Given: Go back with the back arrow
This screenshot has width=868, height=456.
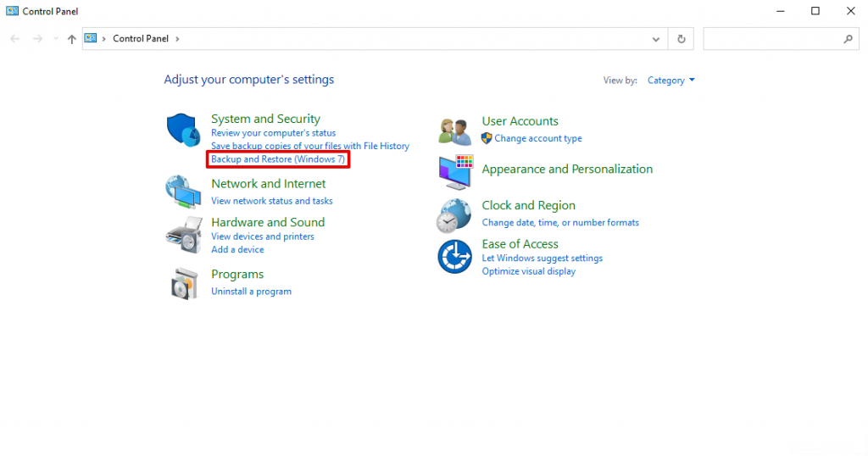Looking at the screenshot, I should click(x=15, y=39).
